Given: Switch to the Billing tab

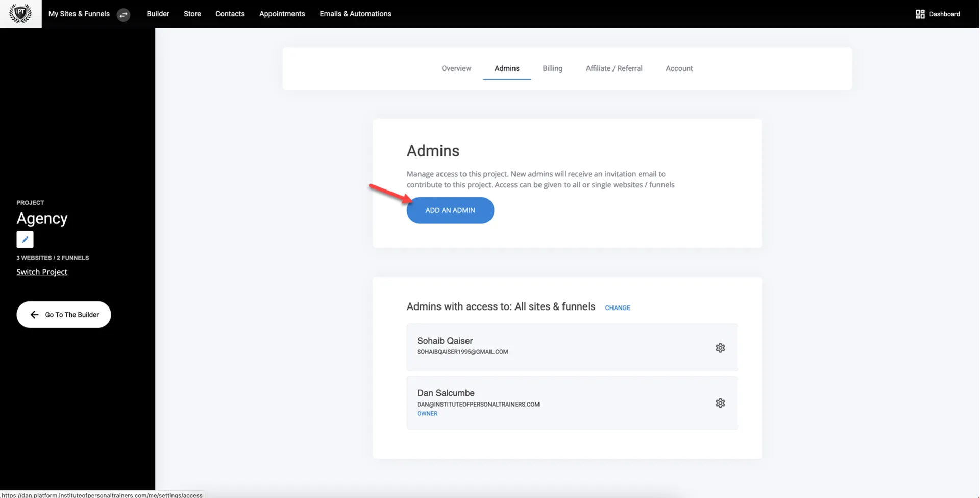Looking at the screenshot, I should (x=552, y=68).
